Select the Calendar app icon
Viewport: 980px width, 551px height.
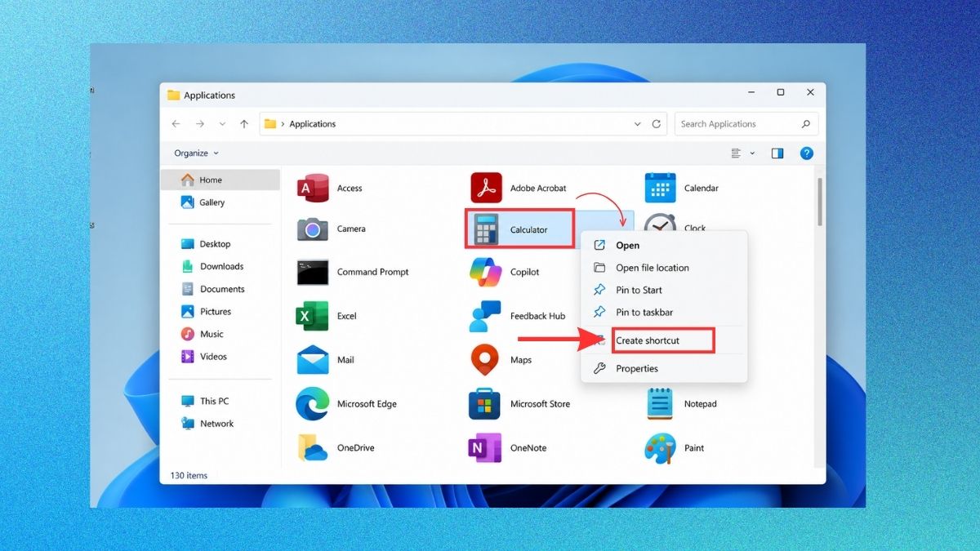tap(660, 188)
